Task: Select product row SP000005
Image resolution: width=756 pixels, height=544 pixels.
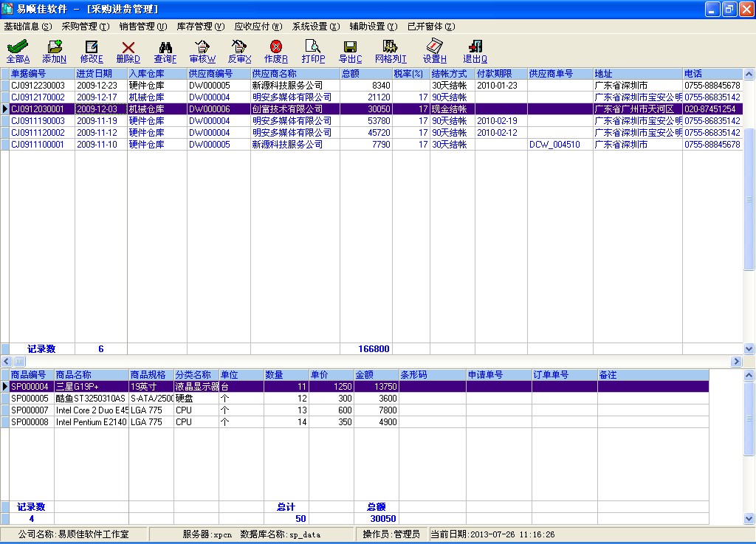Action: pos(355,399)
